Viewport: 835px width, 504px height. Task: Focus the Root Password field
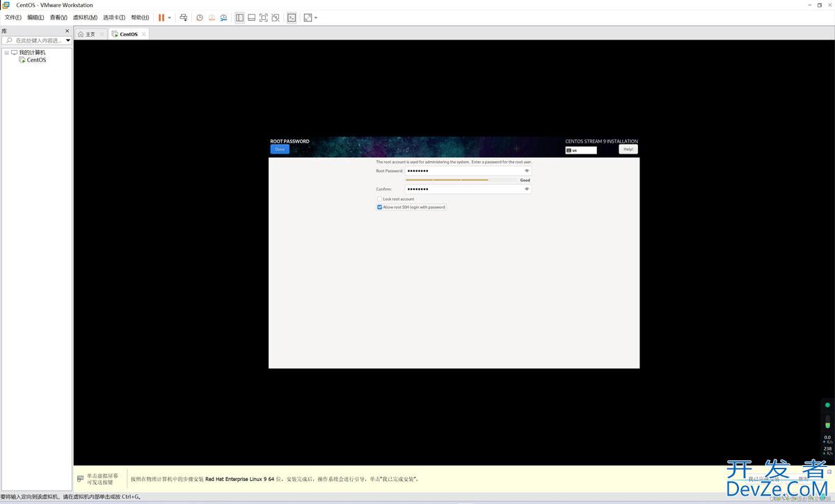(468, 170)
